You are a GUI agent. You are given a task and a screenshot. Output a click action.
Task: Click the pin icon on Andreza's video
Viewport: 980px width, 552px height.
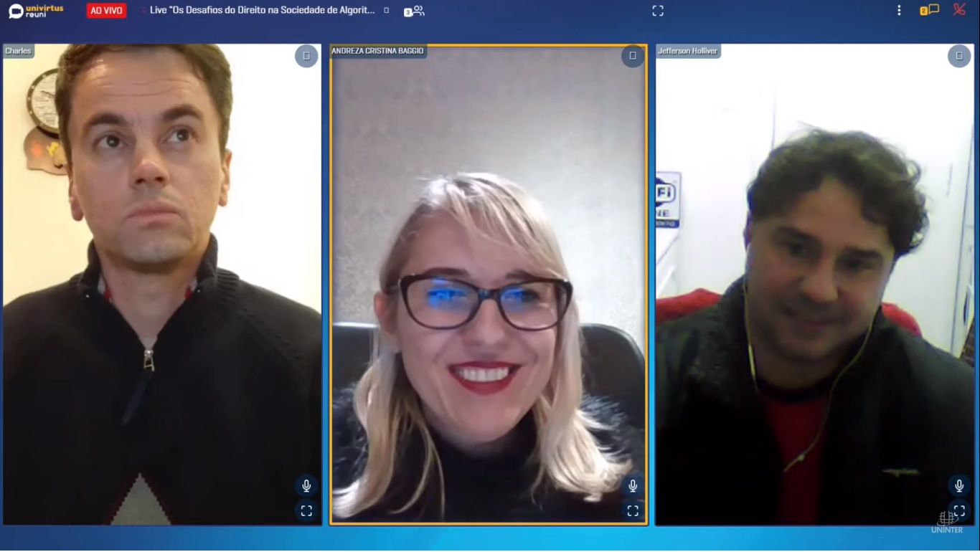(x=632, y=56)
